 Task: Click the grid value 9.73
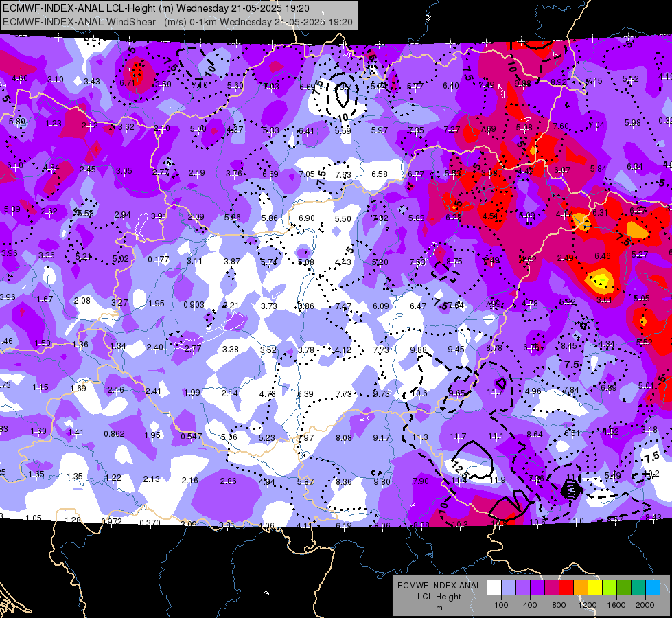pos(381,393)
